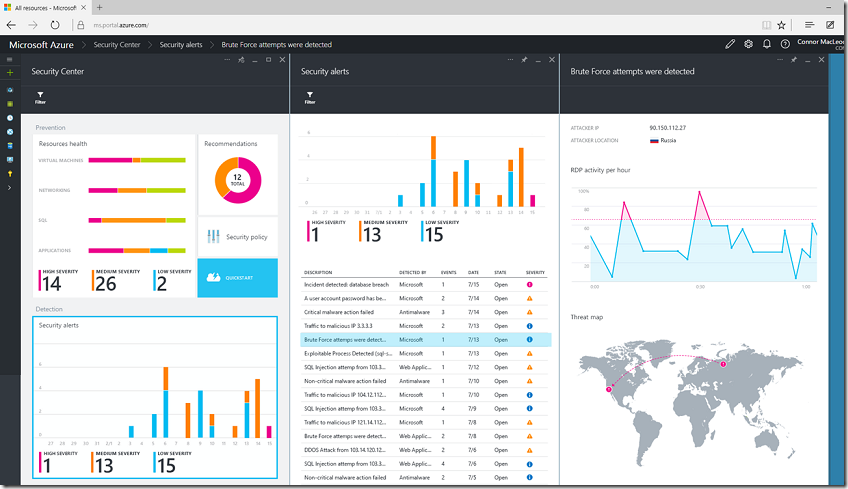The image size is (848, 489).
Task: Click the pencil edit dashboard icon
Action: (x=730, y=45)
